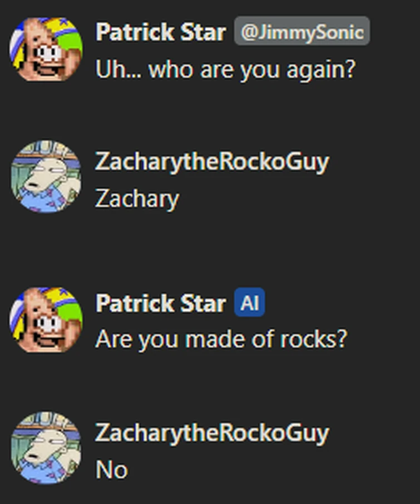420x504 pixels.
Task: Click the word "Star" beside the AI badge
Action: click(203, 303)
